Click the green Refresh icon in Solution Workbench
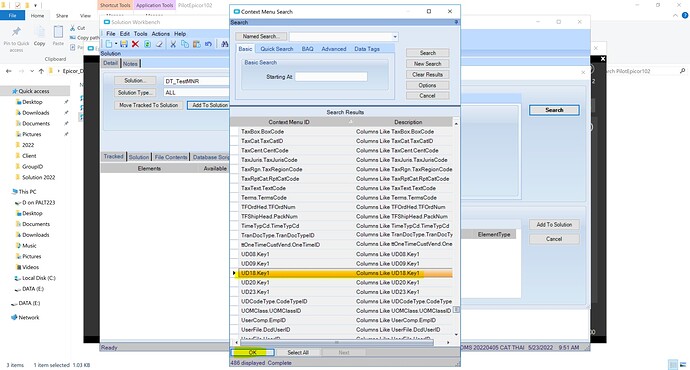Image resolution: width=690 pixels, height=370 pixels. click(x=147, y=44)
